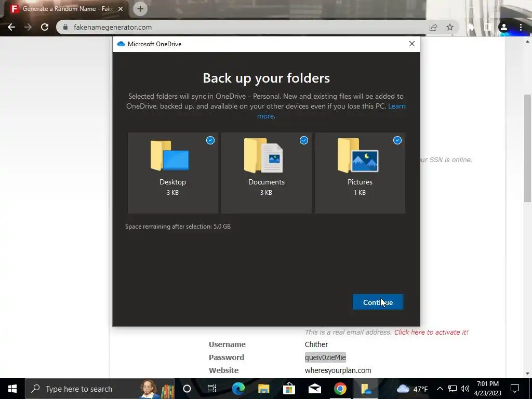Click the Chrome forward arrow
The height and width of the screenshot is (399, 532).
click(x=28, y=27)
